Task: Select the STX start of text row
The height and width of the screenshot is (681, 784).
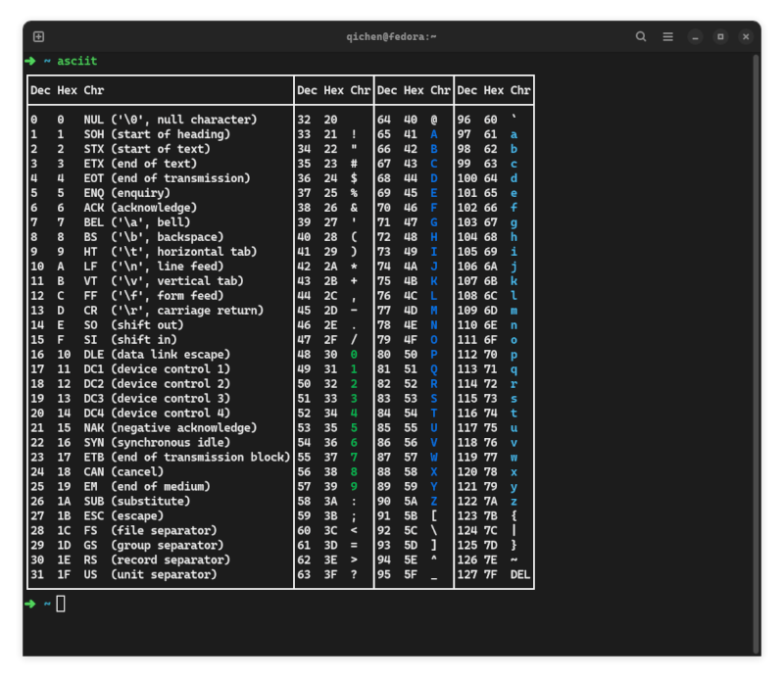Action: [120, 149]
